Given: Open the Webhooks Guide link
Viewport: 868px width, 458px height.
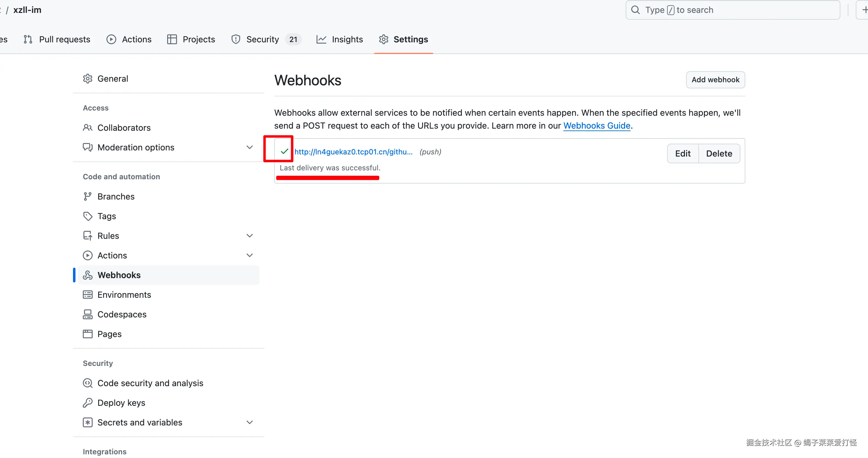Looking at the screenshot, I should pos(597,126).
